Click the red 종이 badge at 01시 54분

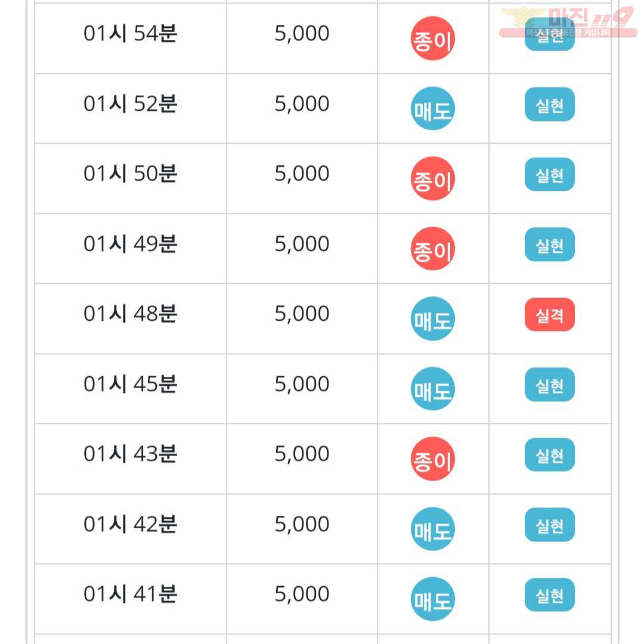(432, 38)
